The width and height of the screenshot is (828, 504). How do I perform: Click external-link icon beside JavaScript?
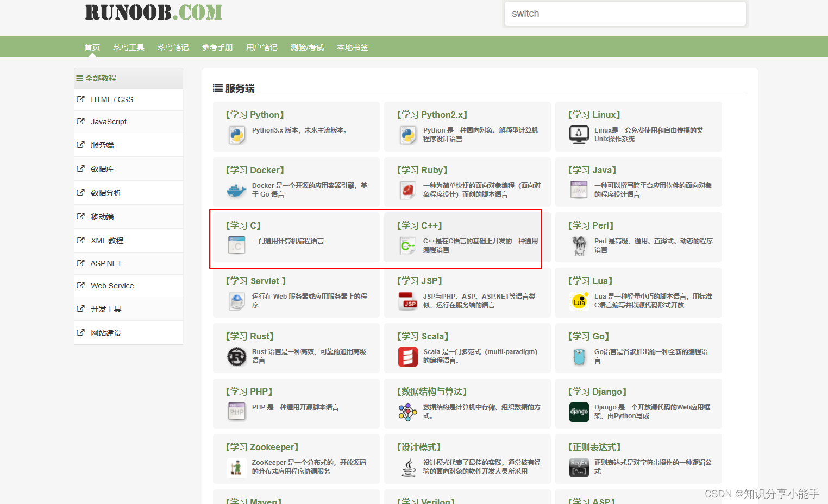tap(80, 121)
